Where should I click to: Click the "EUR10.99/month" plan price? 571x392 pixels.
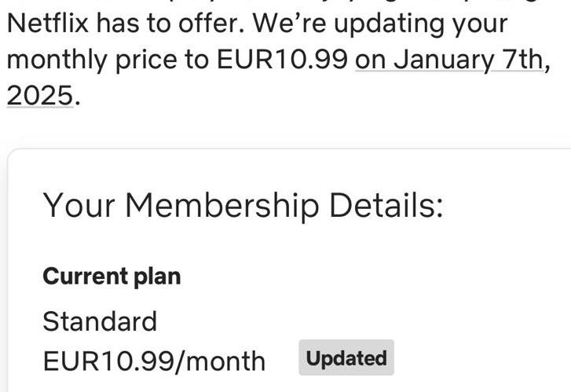point(154,361)
